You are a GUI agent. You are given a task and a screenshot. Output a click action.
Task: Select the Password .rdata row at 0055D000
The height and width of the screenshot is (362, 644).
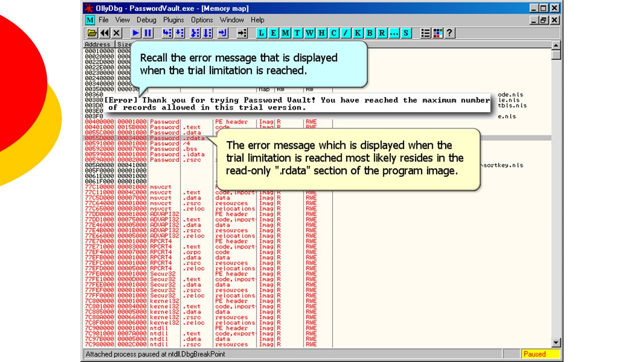317,138
